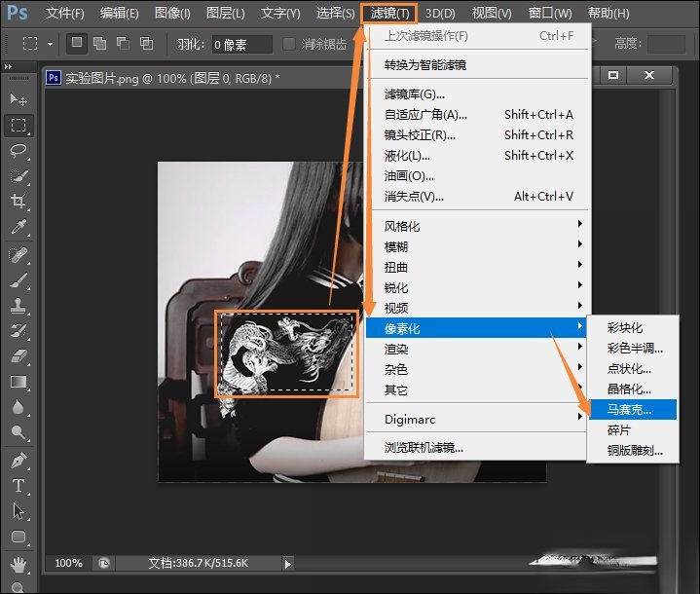
Task: Open the 窗口(W) menu
Action: click(x=549, y=13)
